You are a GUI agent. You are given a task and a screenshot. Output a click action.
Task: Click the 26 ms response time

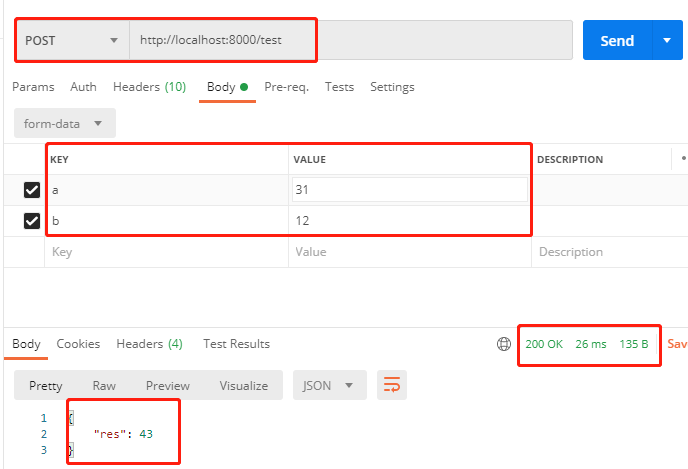point(591,344)
